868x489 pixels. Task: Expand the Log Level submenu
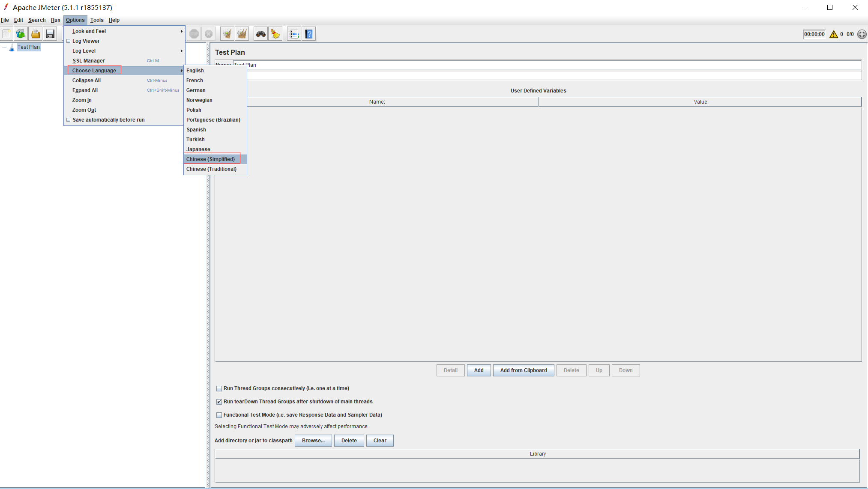tap(124, 51)
